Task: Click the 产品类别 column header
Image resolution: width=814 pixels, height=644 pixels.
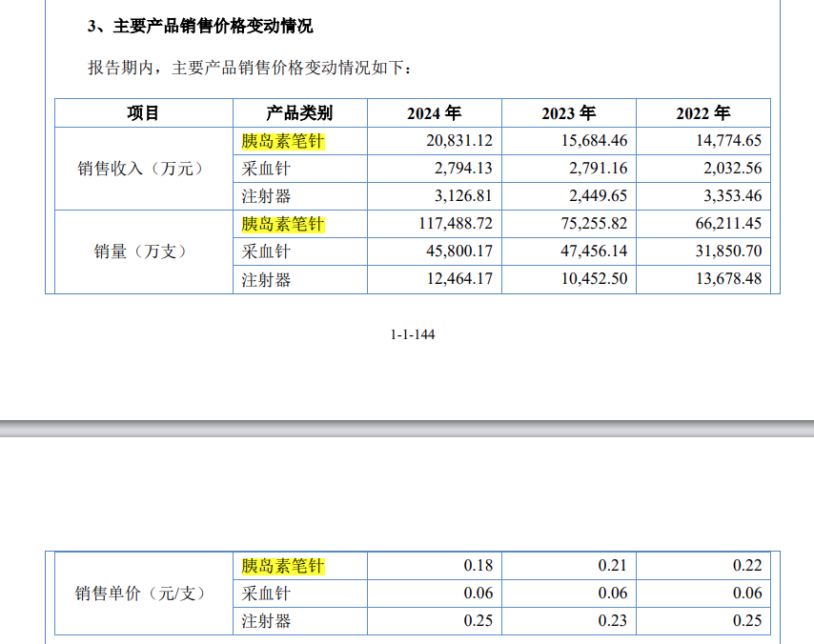Action: [299, 113]
